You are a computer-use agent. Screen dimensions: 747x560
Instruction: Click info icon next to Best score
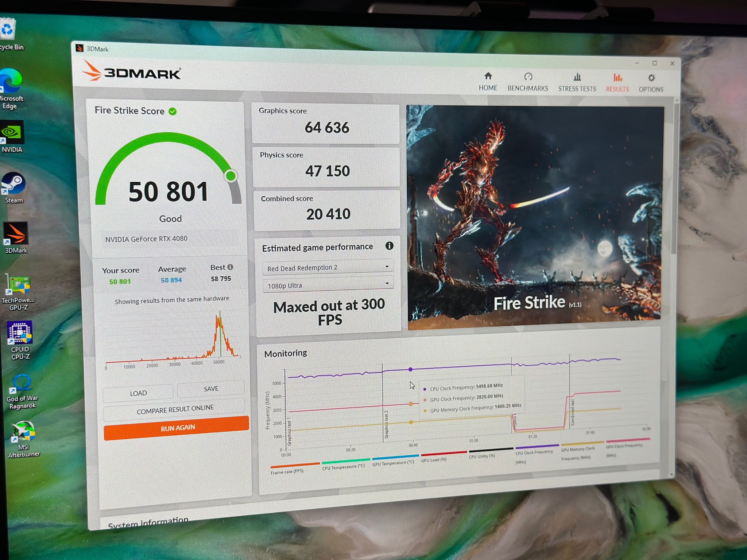pyautogui.click(x=230, y=267)
